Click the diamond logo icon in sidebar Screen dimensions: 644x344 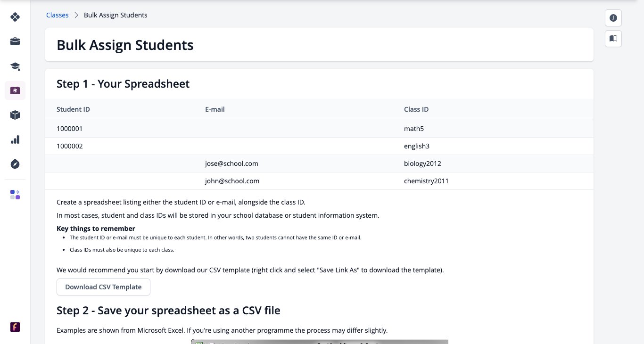point(15,17)
